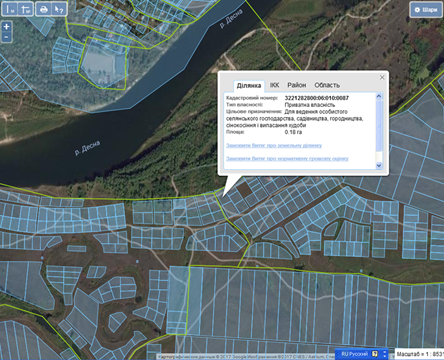Zoom out with the minus button
The width and height of the screenshot is (444, 360).
[7, 37]
